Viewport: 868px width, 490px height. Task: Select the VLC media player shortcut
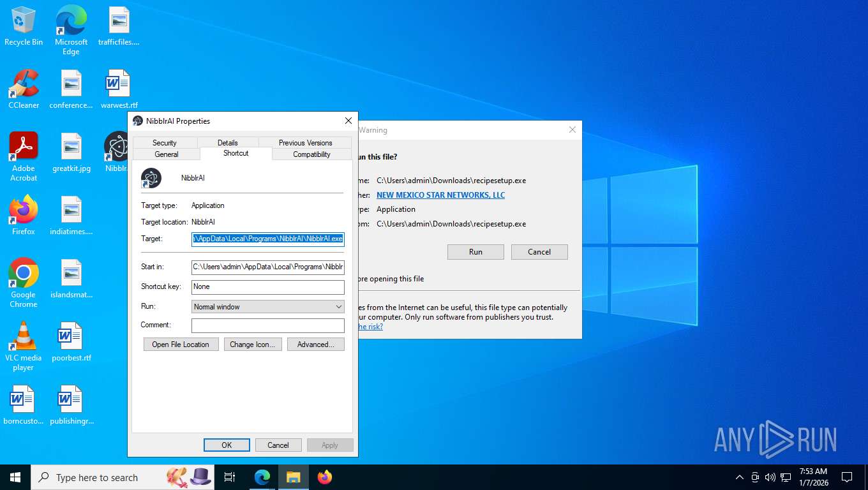coord(24,346)
